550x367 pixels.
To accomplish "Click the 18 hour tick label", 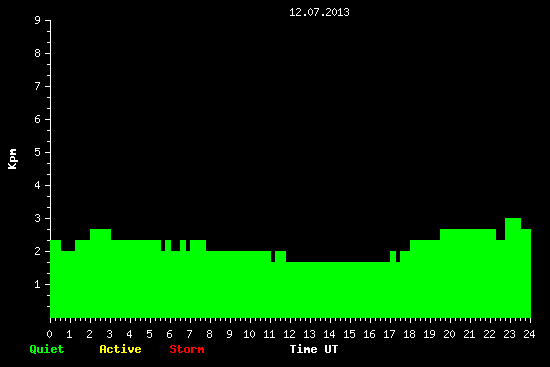I will click(x=409, y=334).
